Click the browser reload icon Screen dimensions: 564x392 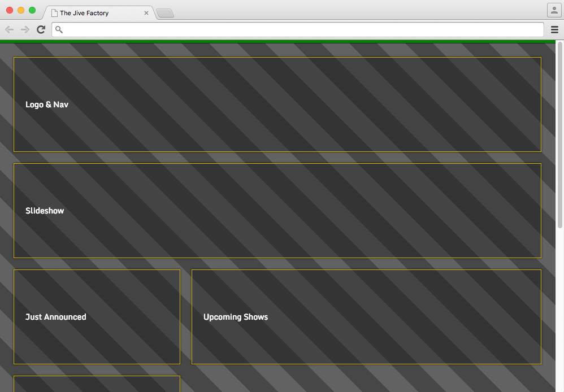[x=40, y=29]
